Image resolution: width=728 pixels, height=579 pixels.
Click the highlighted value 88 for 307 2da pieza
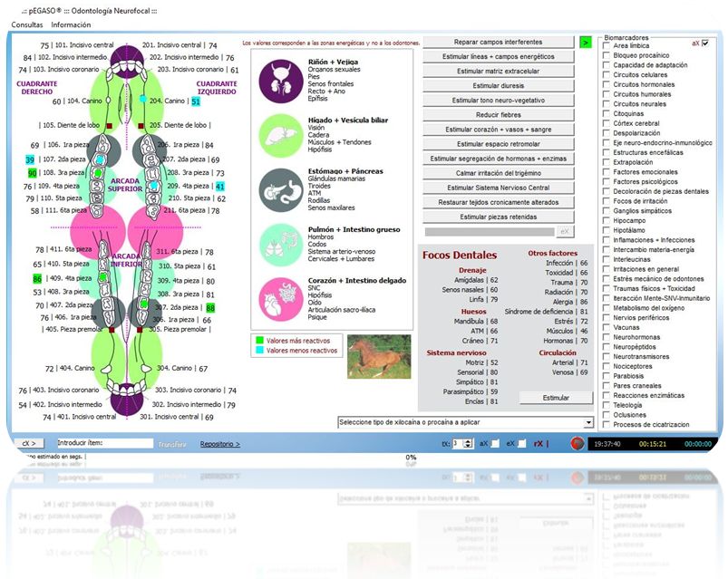pyautogui.click(x=210, y=308)
